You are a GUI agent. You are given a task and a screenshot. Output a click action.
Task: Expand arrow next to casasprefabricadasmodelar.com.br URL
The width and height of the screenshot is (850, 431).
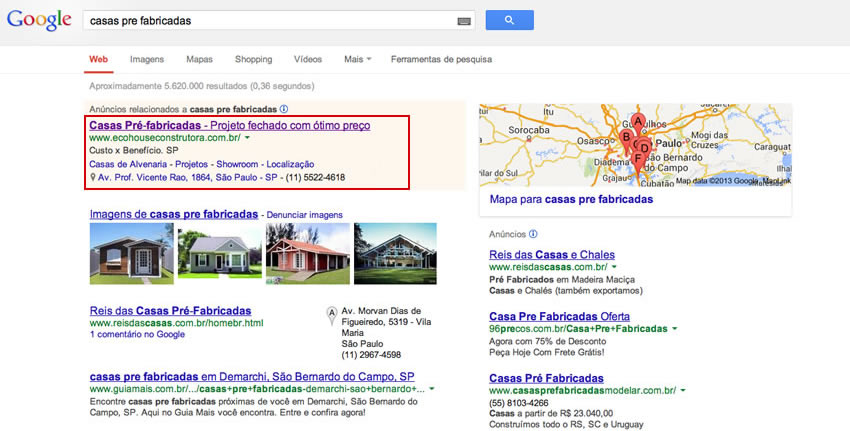(x=683, y=390)
